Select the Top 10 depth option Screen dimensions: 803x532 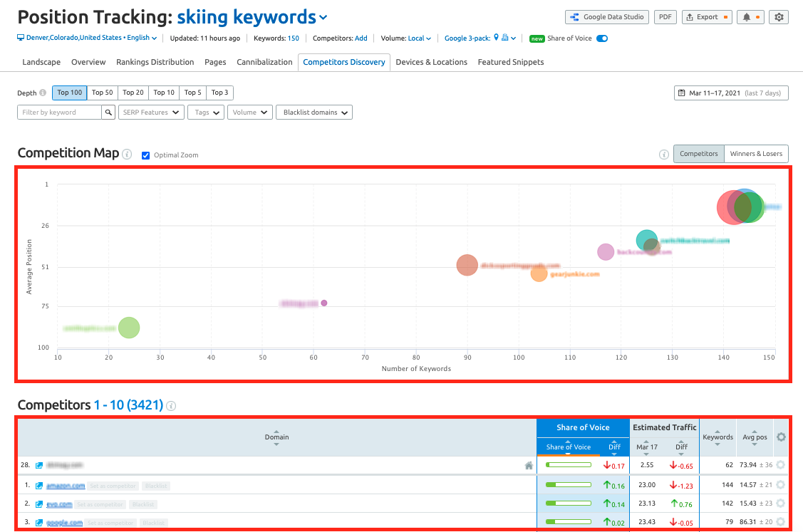[164, 93]
